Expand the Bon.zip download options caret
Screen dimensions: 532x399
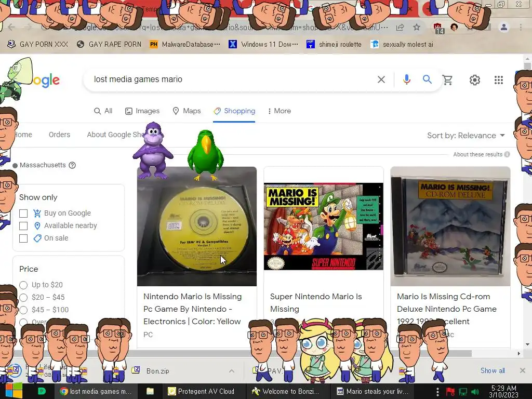point(231,371)
